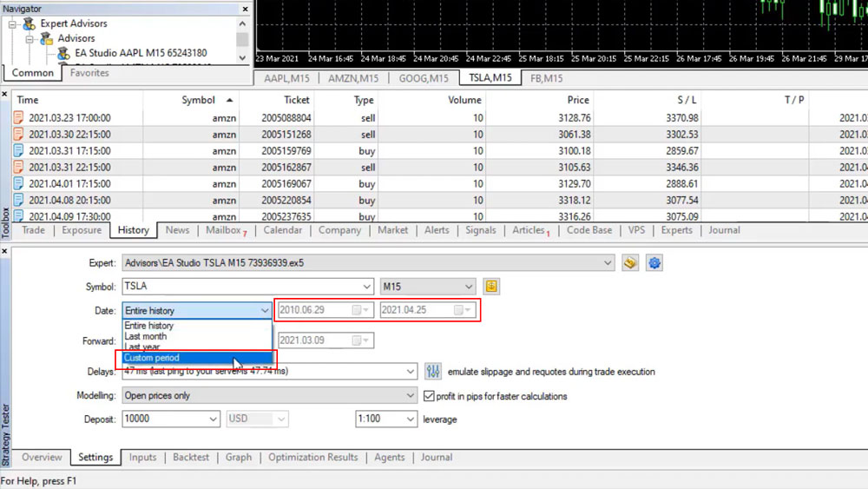
Task: Click trade icon for 2021.03.23 17:00:00 row
Action: click(18, 117)
